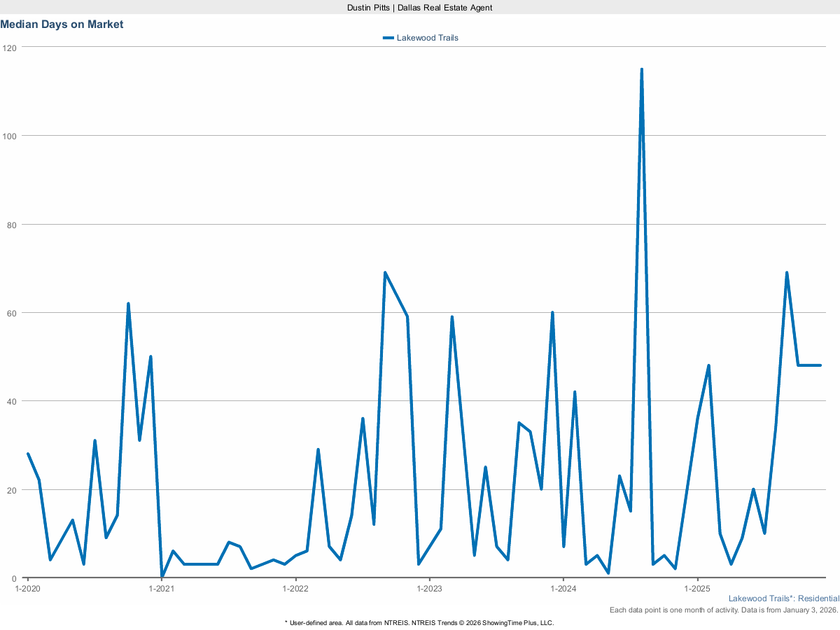Select the chart title Median Days on Market
The width and height of the screenshot is (840, 630).
pos(62,24)
